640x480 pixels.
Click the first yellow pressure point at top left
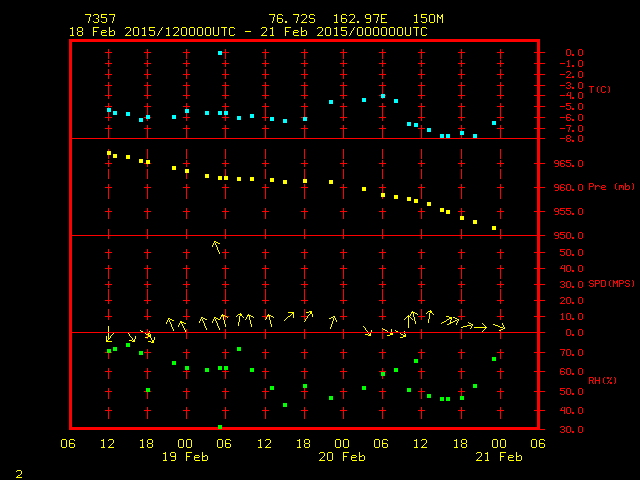point(109,153)
